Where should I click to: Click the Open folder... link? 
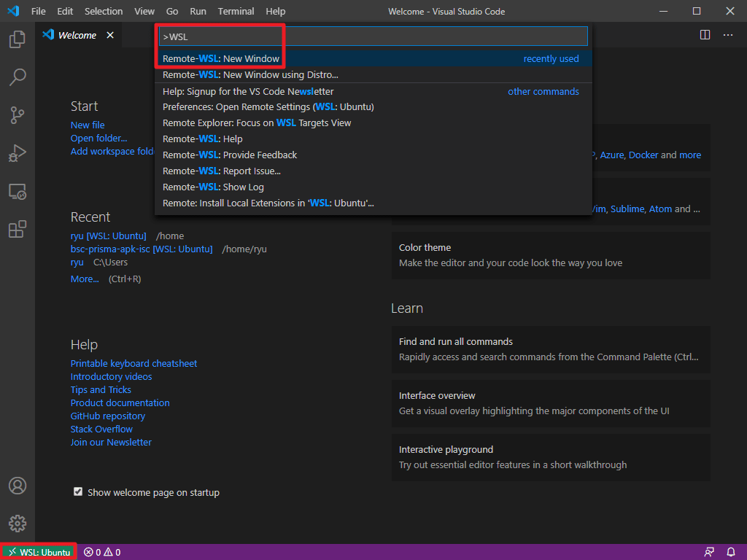coord(98,138)
